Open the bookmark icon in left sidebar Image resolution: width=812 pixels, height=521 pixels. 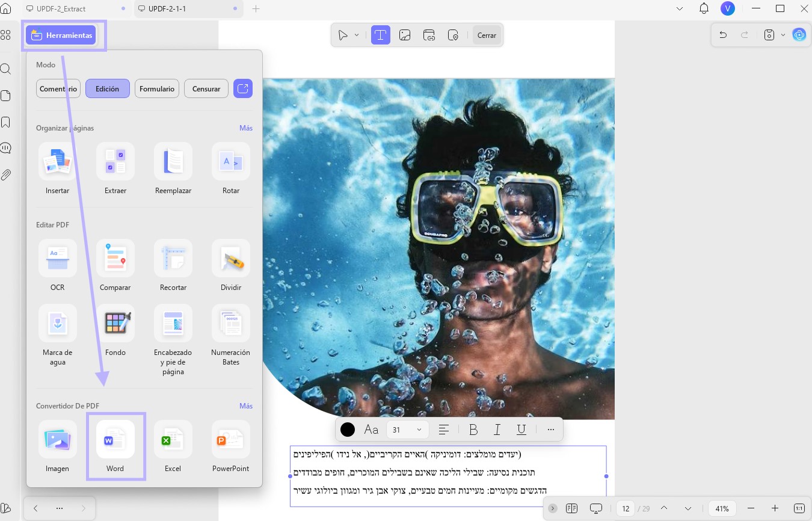click(x=5, y=122)
